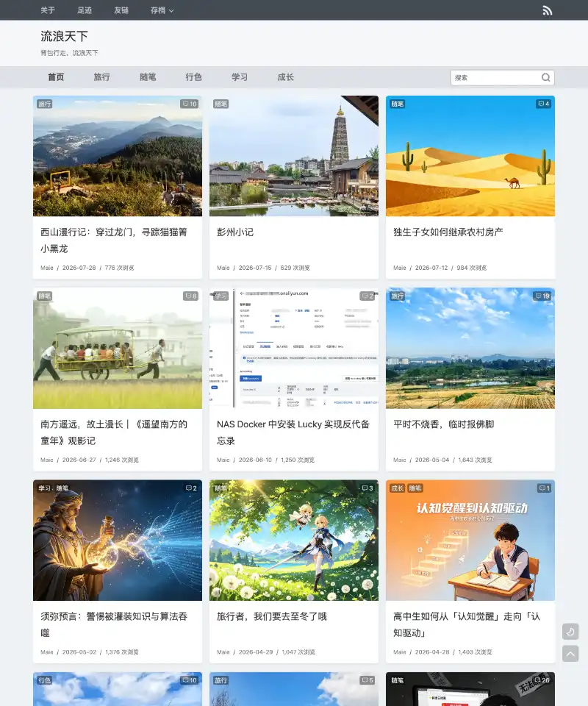588x706 pixels.
Task: Click 随笔 tag on 高中生 card
Action: coord(415,488)
